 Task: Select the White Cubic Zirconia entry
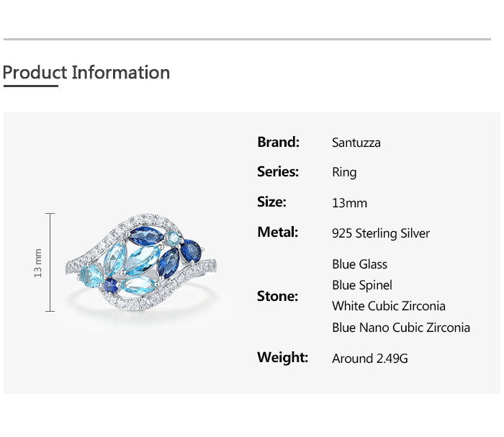(389, 306)
